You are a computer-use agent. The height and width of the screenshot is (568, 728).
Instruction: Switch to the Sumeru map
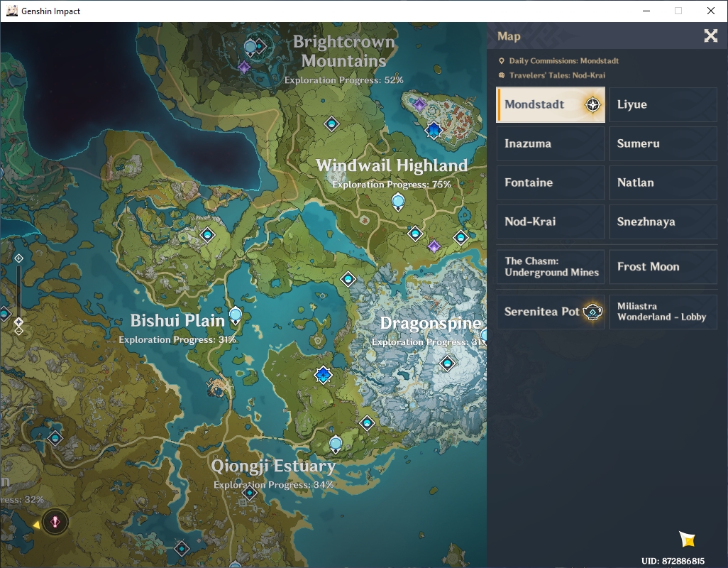coord(663,143)
